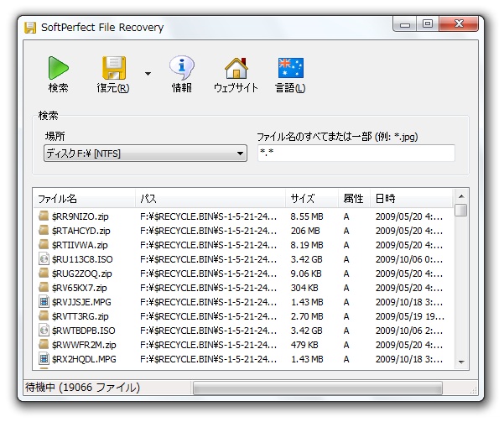Click the zip icon of $RTAHCYD.zip

tap(44, 230)
